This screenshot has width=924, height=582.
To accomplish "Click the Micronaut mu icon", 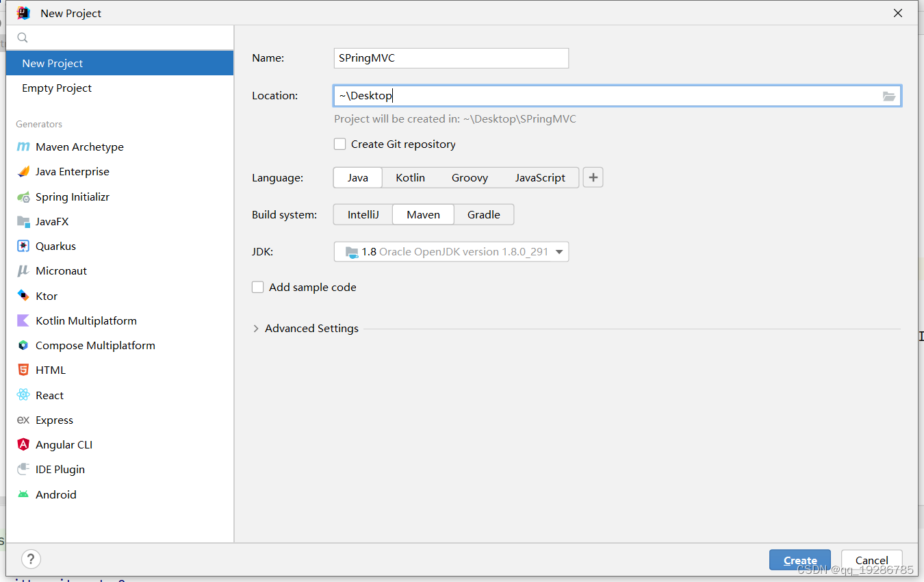I will 23,270.
